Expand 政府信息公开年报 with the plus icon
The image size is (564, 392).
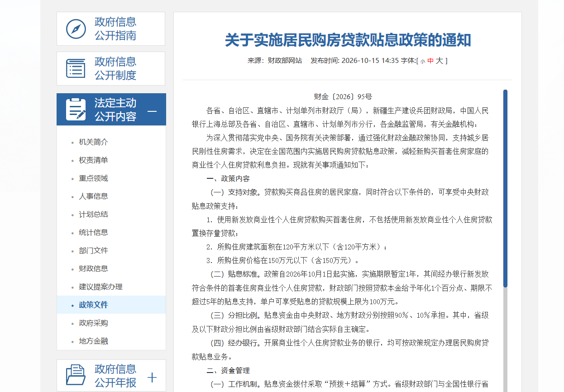152,377
